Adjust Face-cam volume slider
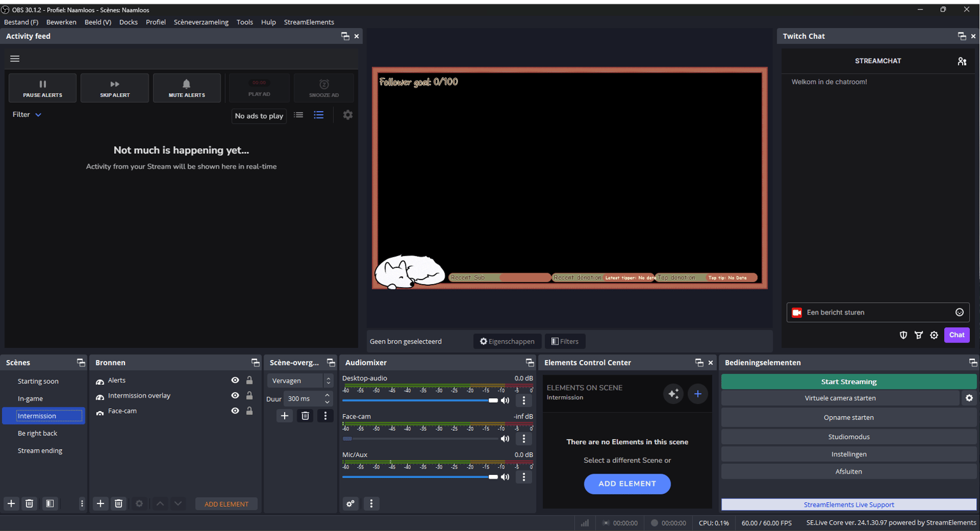 click(420, 439)
